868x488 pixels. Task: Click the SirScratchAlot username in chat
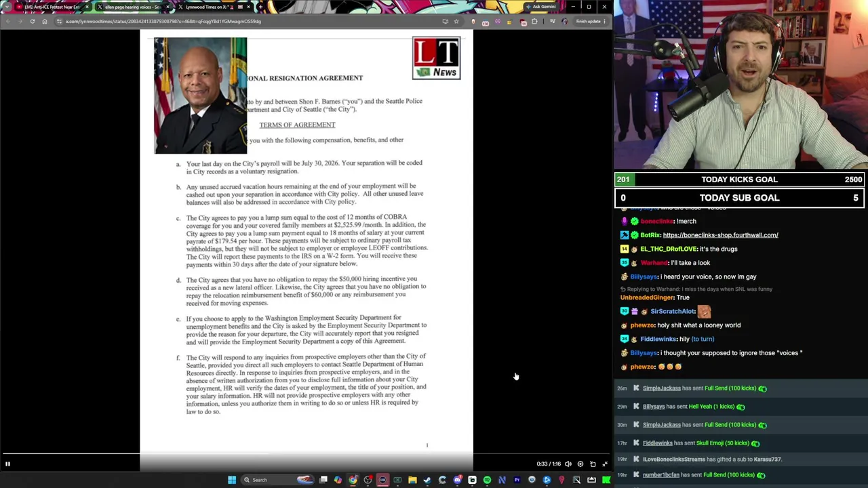point(673,312)
